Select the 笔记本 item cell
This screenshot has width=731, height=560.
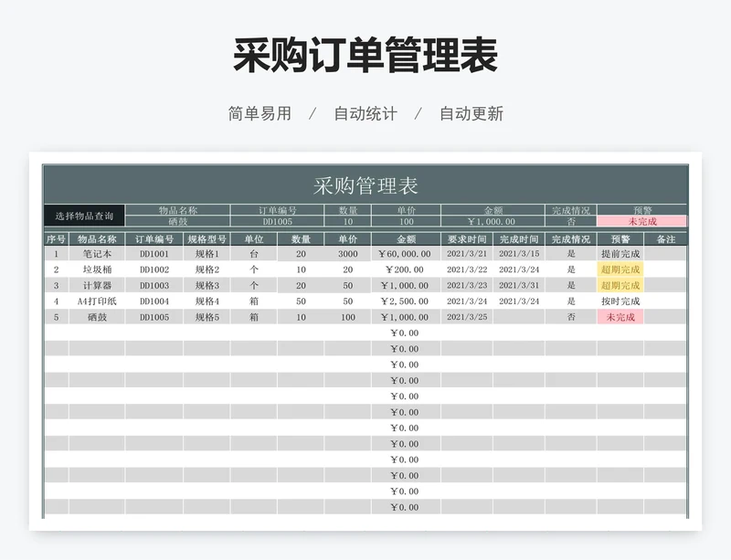[x=97, y=254]
